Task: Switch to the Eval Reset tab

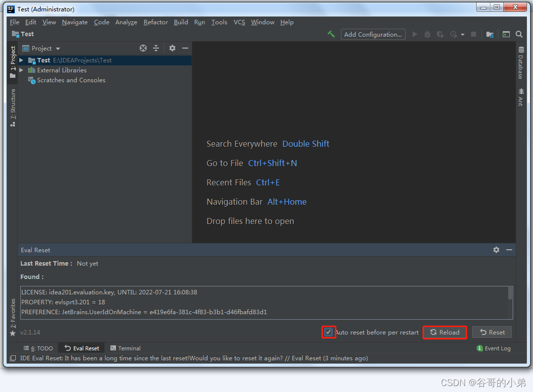Action: click(82, 348)
